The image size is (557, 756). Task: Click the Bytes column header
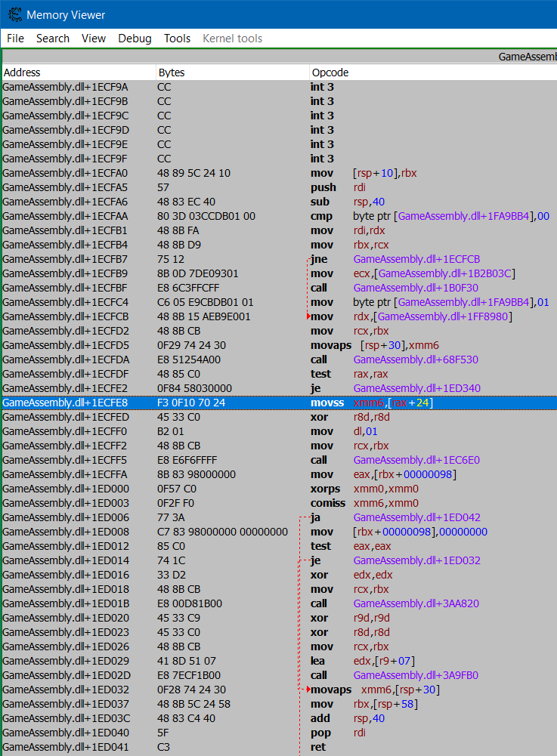233,73
